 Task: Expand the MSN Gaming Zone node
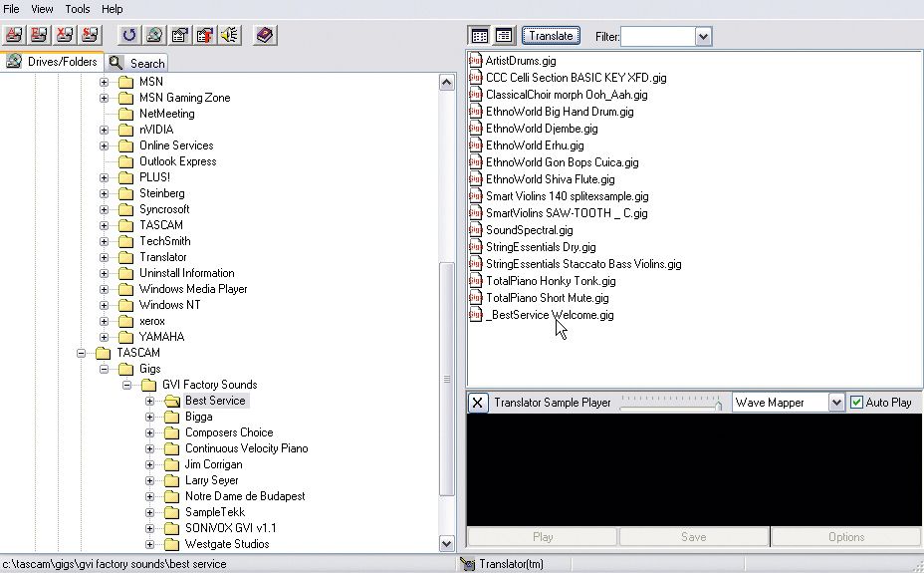(105, 98)
